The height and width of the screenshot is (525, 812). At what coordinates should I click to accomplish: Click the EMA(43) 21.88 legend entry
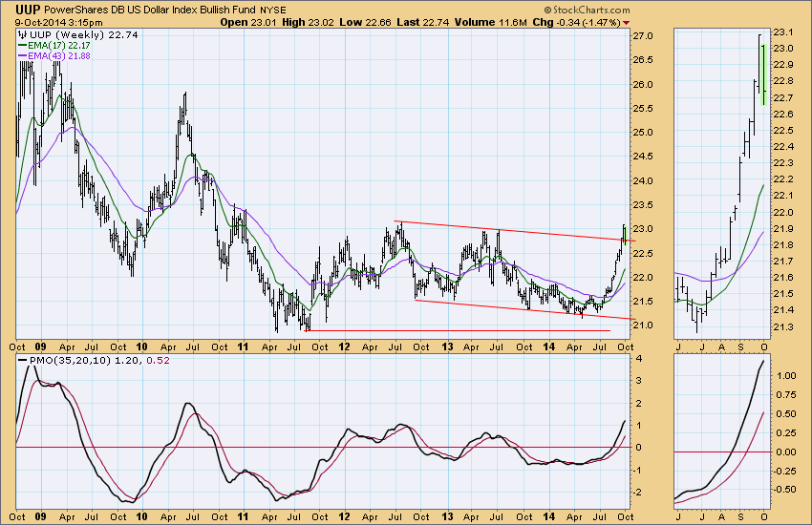tap(54, 56)
